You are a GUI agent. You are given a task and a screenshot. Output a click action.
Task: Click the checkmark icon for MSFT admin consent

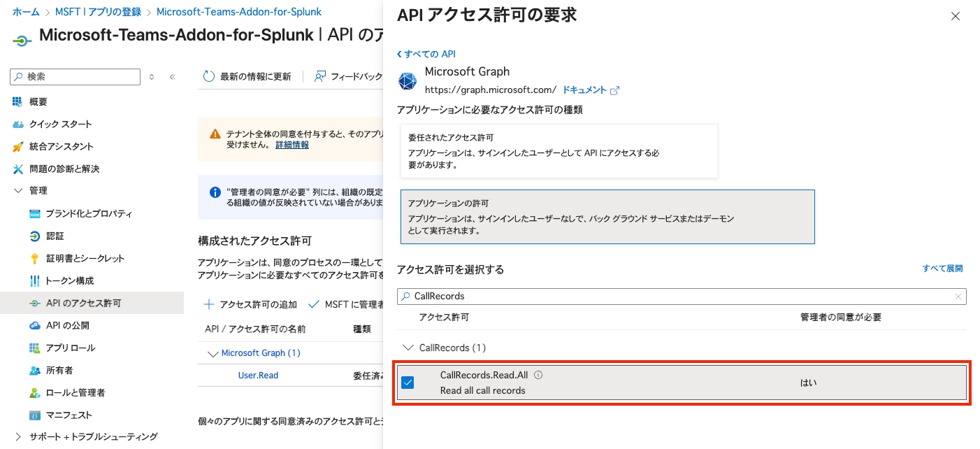(314, 304)
